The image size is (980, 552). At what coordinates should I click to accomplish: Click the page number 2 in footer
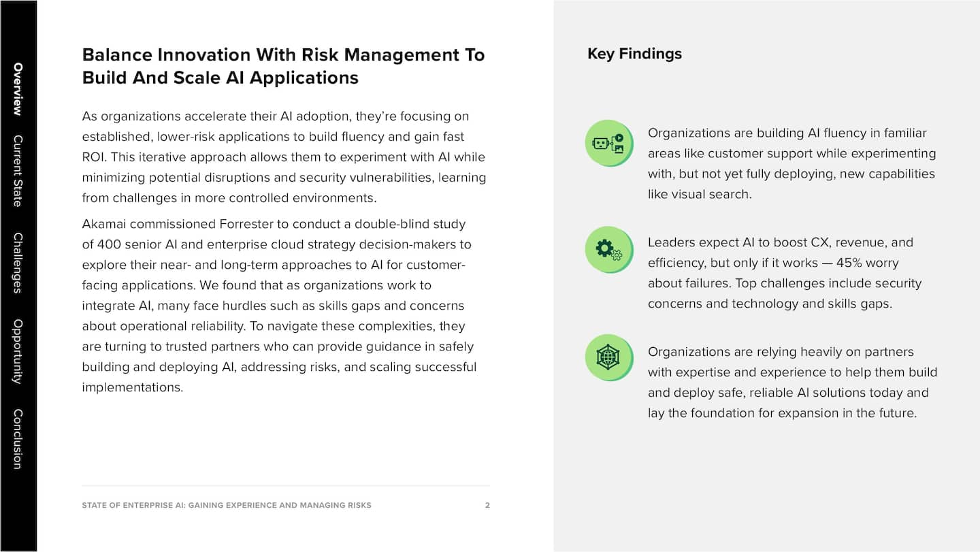click(487, 506)
